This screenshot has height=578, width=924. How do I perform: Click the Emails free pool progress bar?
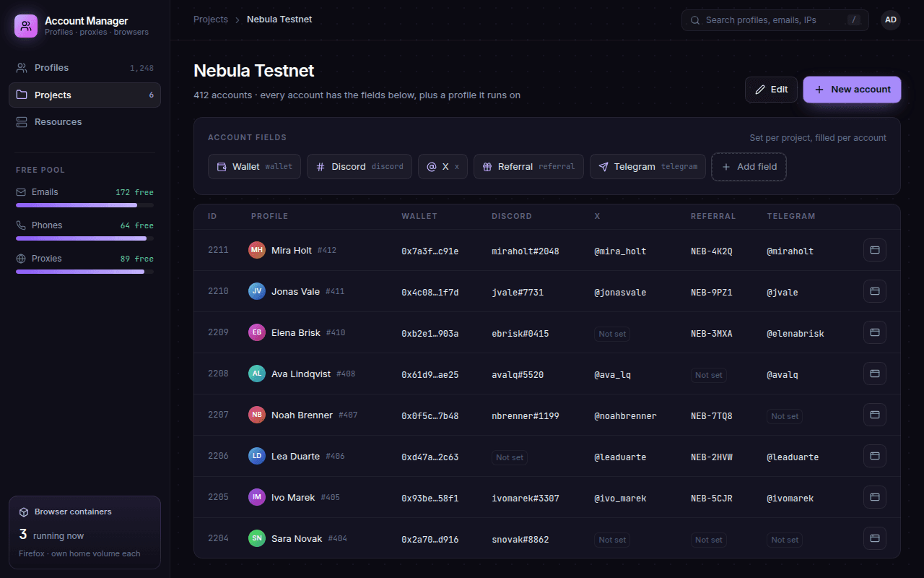(84, 205)
